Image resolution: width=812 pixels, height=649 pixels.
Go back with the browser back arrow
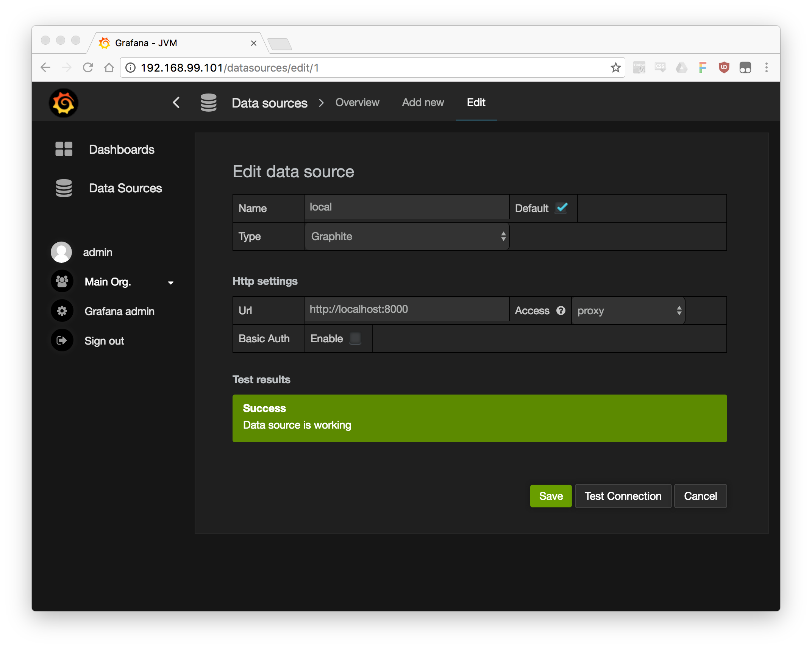tap(45, 67)
